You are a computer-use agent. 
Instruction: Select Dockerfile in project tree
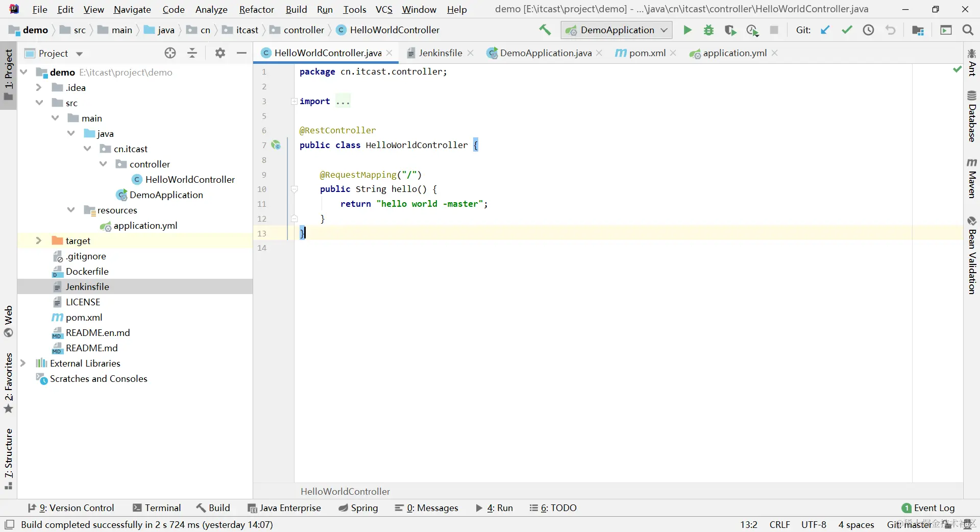87,271
